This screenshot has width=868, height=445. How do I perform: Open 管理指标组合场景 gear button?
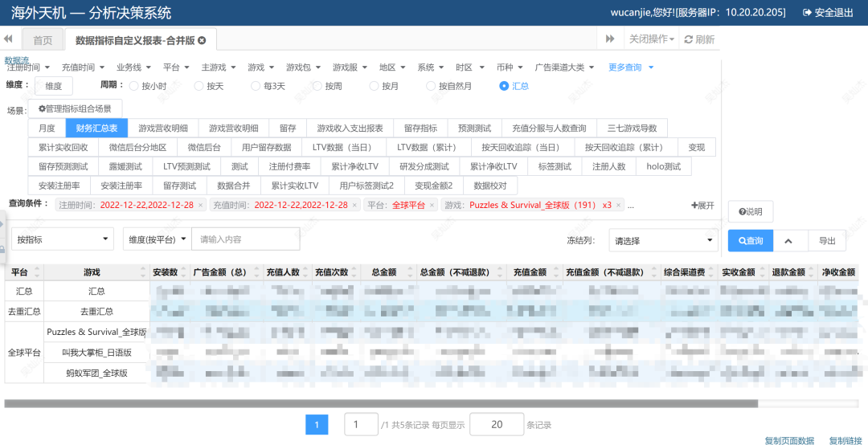[x=75, y=108]
